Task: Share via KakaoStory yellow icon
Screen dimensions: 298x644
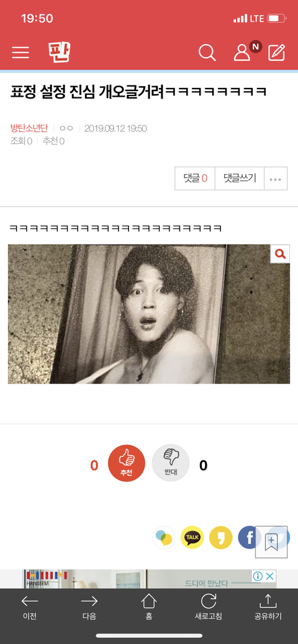Action: (221, 537)
